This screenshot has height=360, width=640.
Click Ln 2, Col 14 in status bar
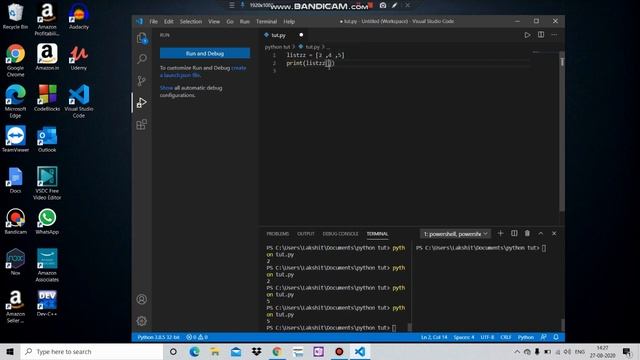pyautogui.click(x=434, y=337)
